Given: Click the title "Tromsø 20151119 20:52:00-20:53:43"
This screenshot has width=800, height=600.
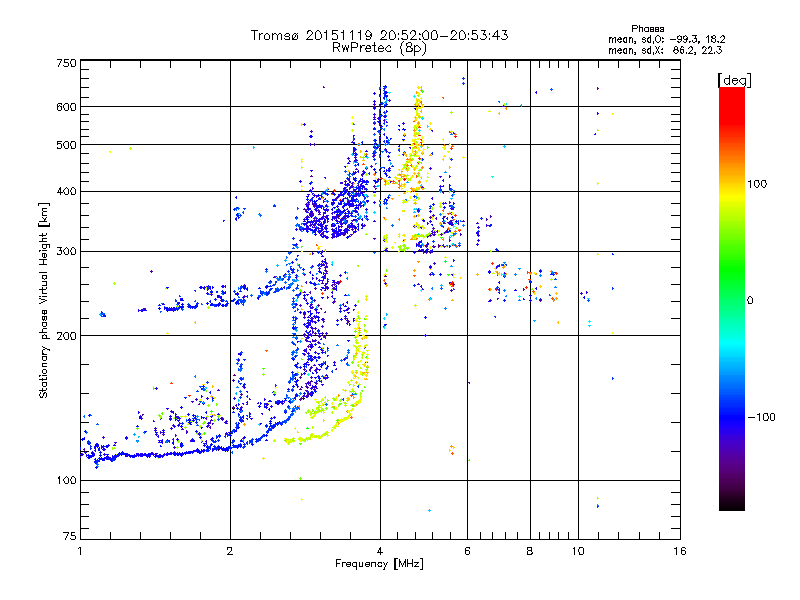Looking at the screenshot, I should coord(379,35).
